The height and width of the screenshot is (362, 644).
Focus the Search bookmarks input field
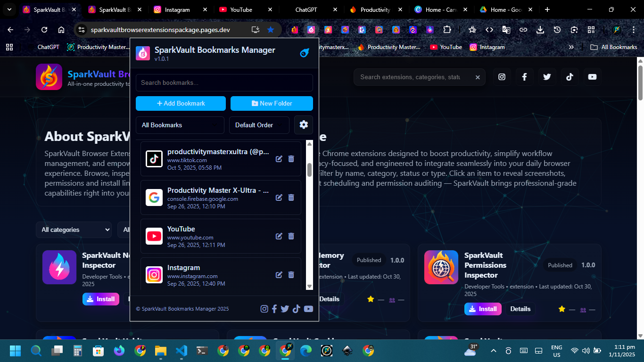[224, 82]
